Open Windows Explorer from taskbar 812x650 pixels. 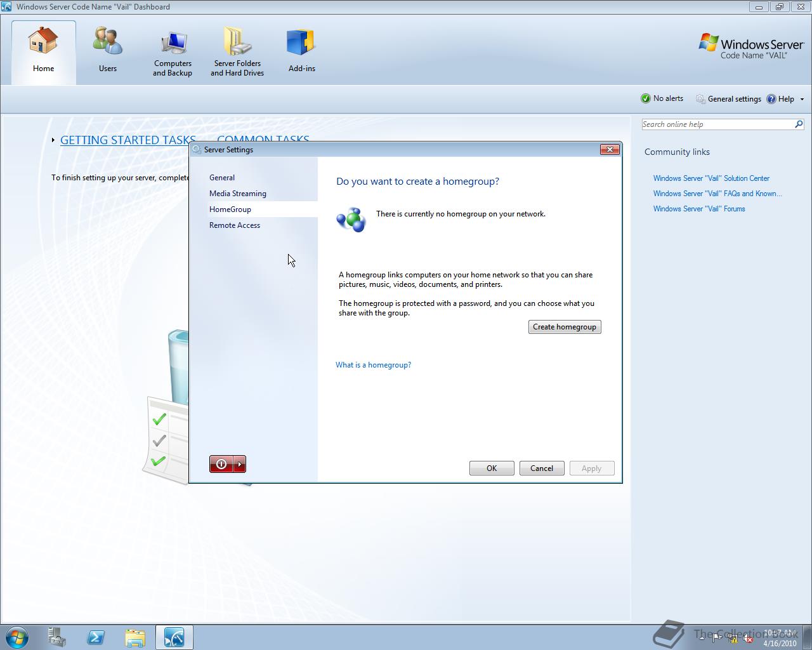click(134, 637)
